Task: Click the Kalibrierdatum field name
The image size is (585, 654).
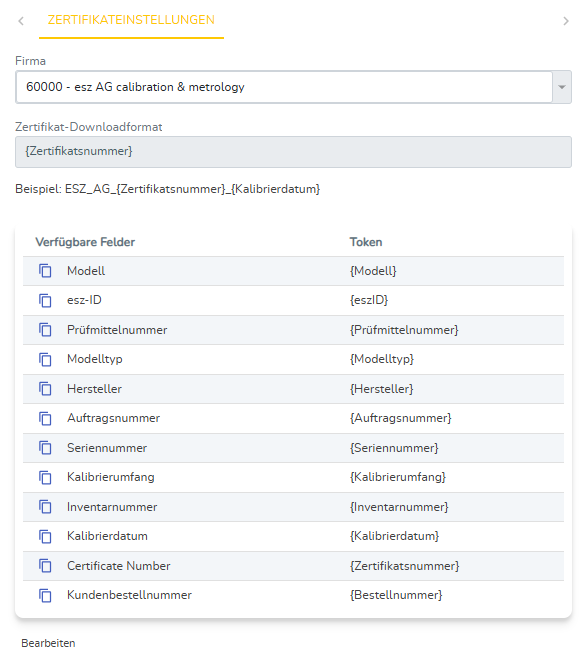Action: click(107, 536)
